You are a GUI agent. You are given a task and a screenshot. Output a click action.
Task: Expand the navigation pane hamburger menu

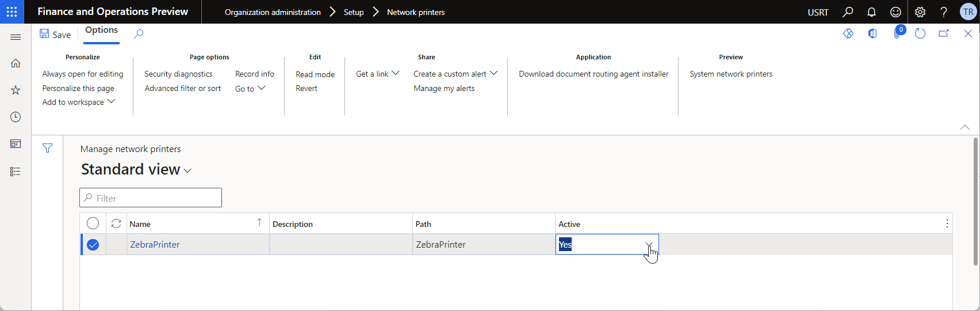click(x=16, y=37)
